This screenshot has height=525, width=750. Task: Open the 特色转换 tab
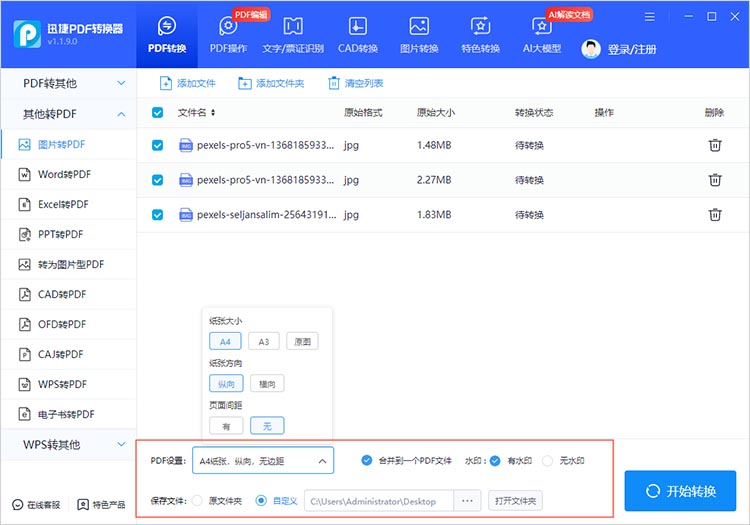(x=480, y=34)
